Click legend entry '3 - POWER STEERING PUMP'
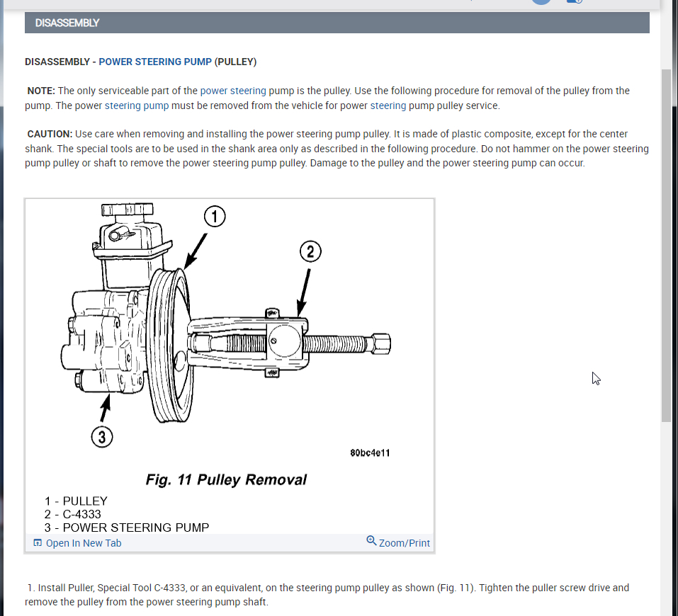 click(127, 527)
